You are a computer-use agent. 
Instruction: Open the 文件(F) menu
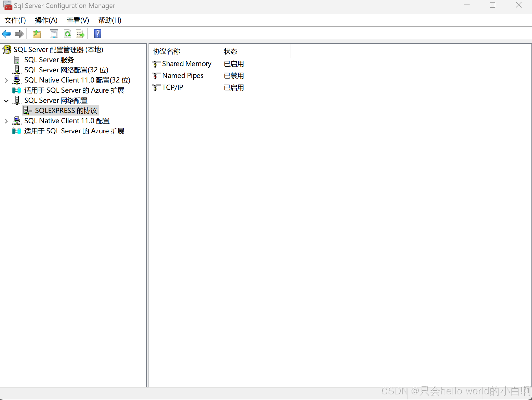(x=15, y=20)
